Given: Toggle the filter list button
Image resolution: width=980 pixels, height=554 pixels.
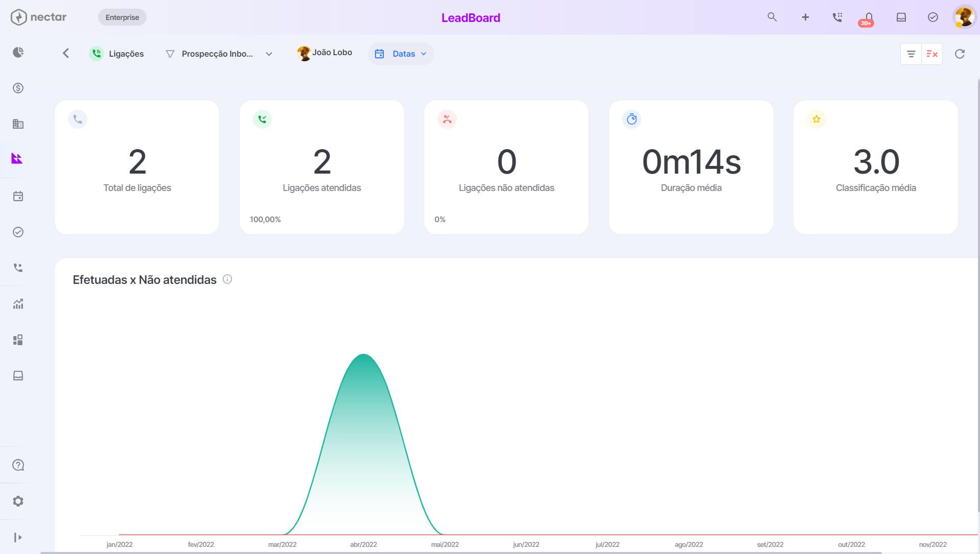Looking at the screenshot, I should 911,54.
